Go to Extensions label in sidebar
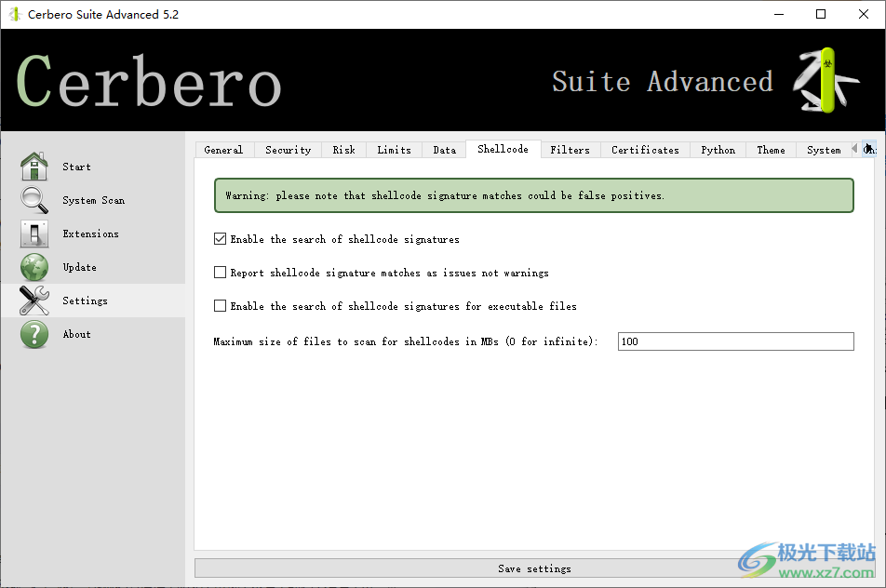 (x=90, y=234)
